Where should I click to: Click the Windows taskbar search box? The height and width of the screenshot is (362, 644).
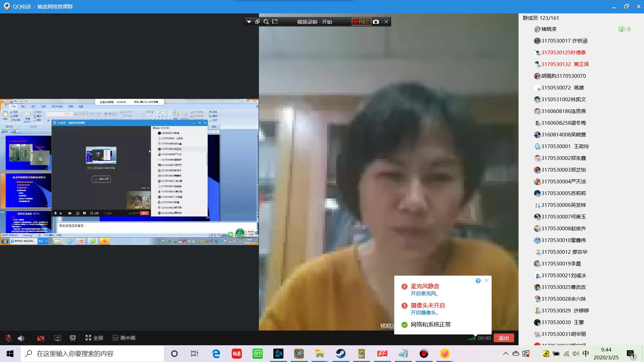(x=92, y=354)
